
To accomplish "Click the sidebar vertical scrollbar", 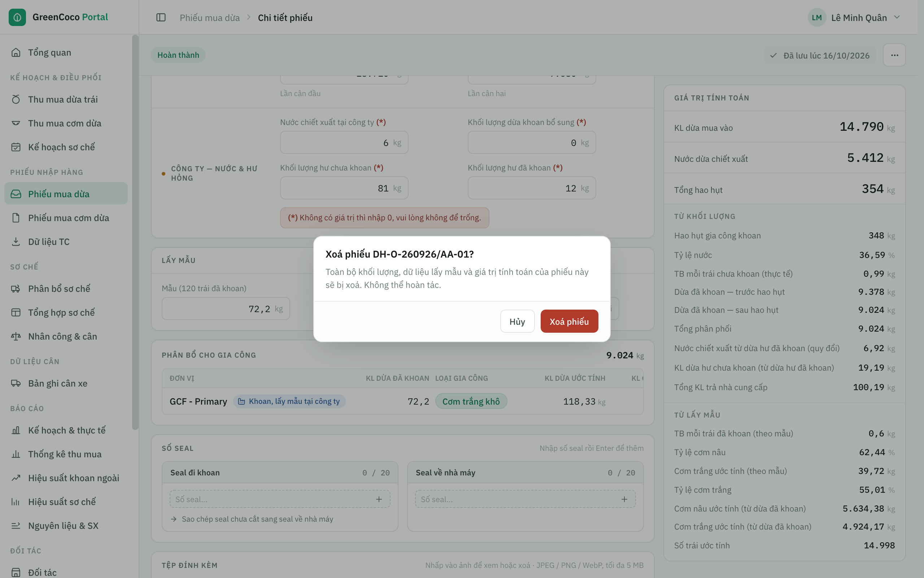I will [135, 232].
